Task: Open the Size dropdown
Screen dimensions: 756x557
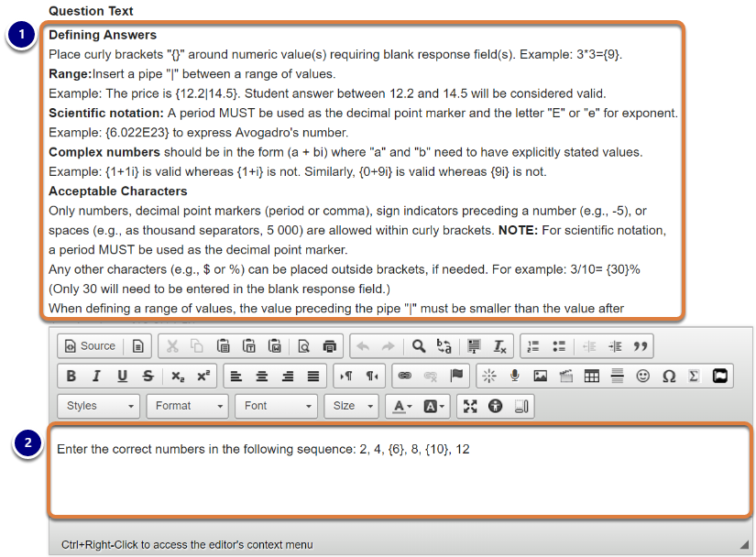Action: [x=352, y=406]
